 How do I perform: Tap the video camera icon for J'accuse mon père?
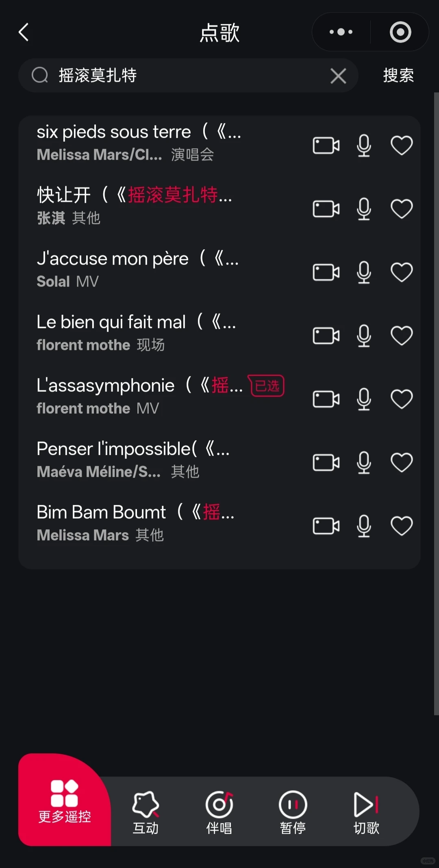(x=326, y=272)
